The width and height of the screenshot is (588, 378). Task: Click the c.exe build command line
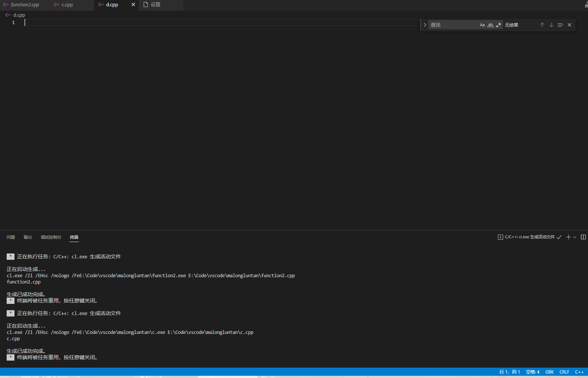click(130, 332)
